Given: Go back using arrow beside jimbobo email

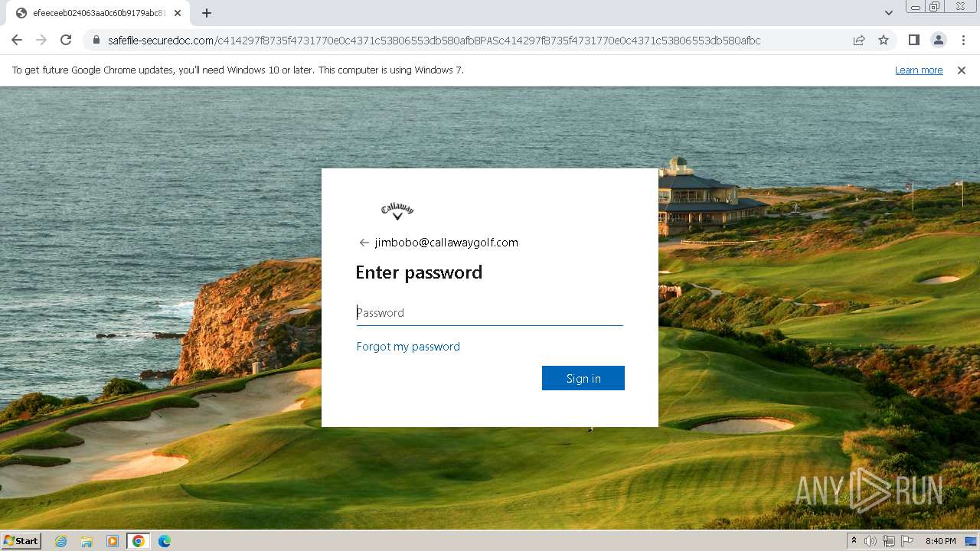Looking at the screenshot, I should click(x=364, y=243).
